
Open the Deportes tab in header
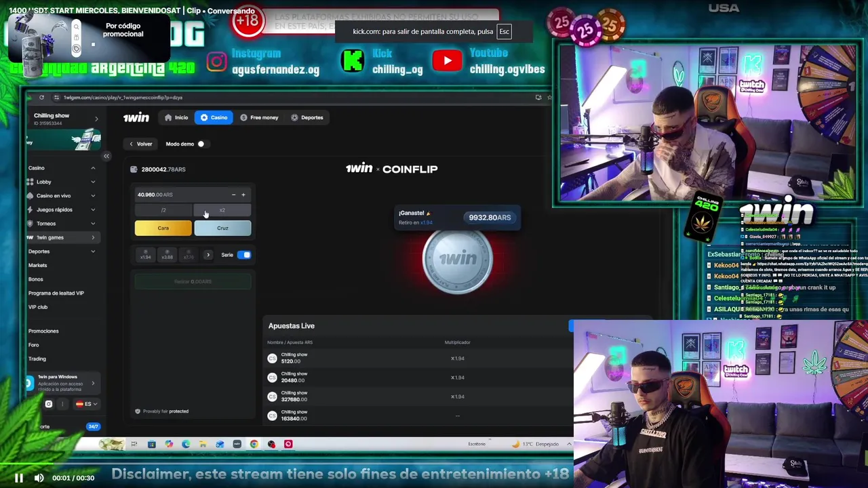[x=307, y=117]
